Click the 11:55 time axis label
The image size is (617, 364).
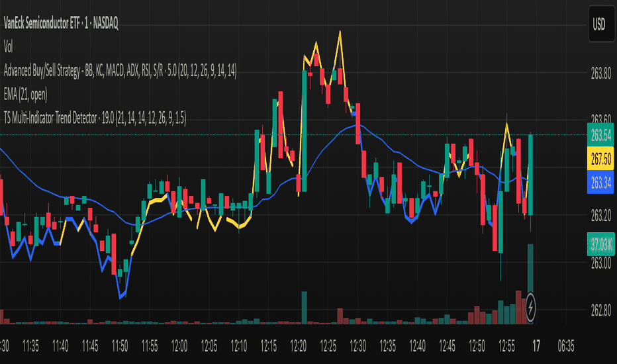[150, 346]
